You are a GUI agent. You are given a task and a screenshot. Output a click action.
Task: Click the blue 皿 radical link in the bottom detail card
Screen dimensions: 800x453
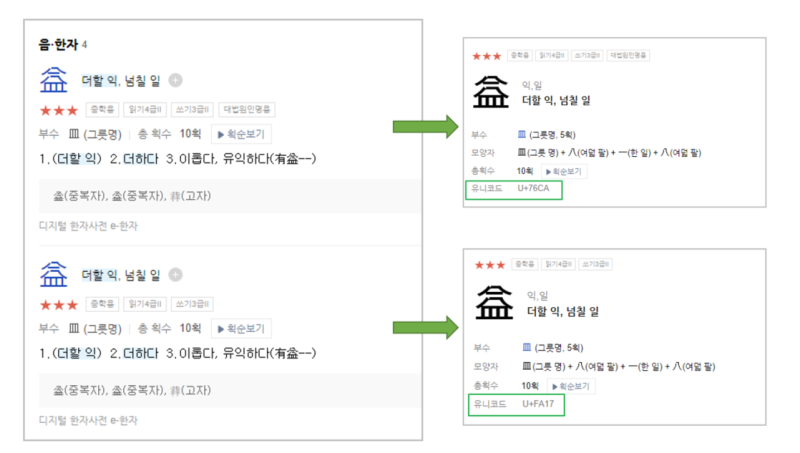[527, 347]
